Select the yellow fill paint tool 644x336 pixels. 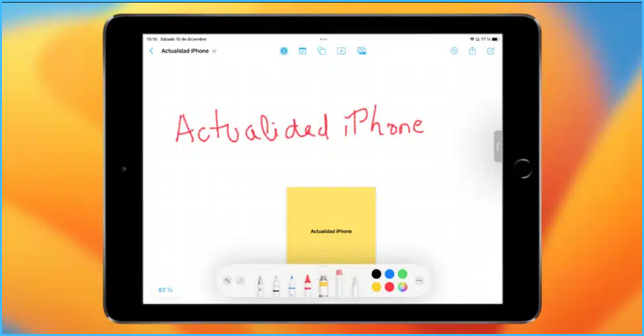click(323, 285)
